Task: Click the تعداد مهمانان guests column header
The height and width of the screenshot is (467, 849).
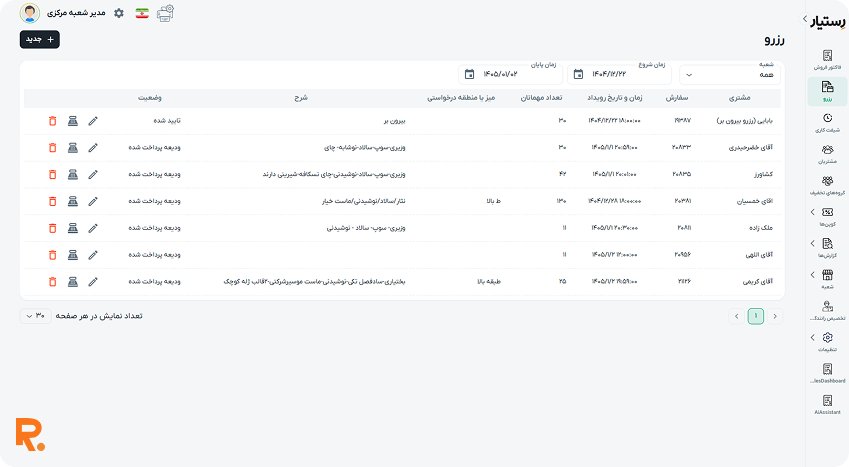Action: click(541, 98)
